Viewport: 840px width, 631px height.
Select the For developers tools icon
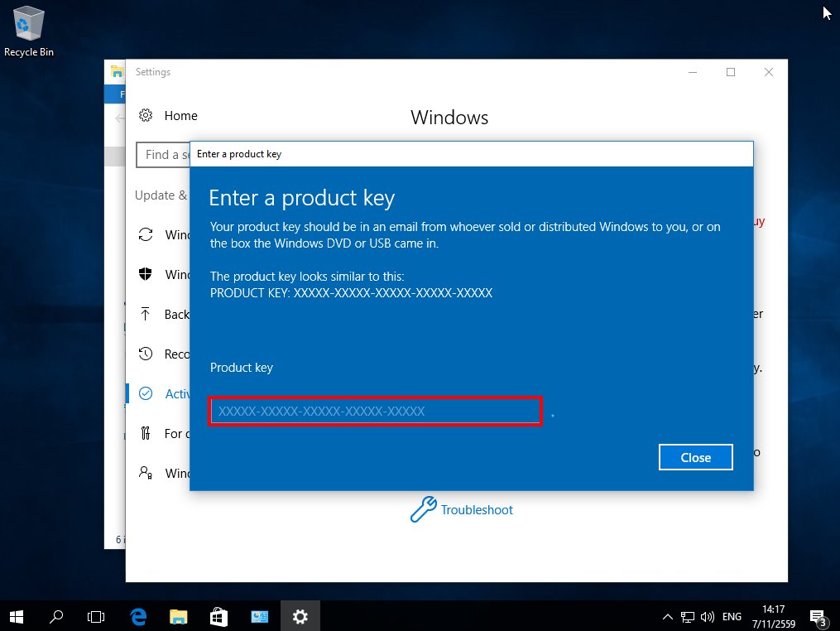pyautogui.click(x=145, y=433)
